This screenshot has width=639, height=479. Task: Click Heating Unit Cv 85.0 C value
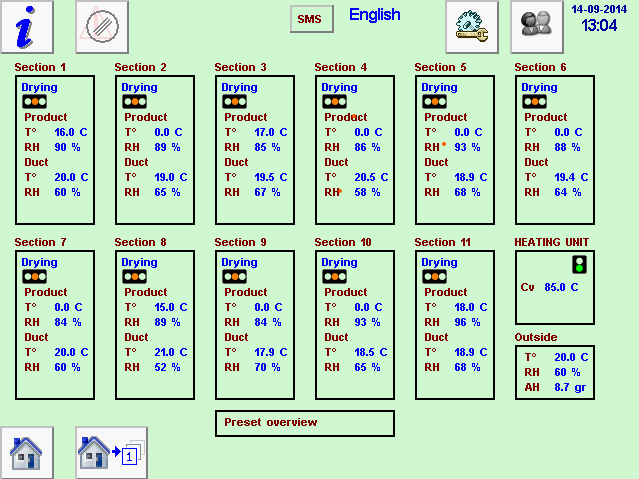tap(561, 287)
